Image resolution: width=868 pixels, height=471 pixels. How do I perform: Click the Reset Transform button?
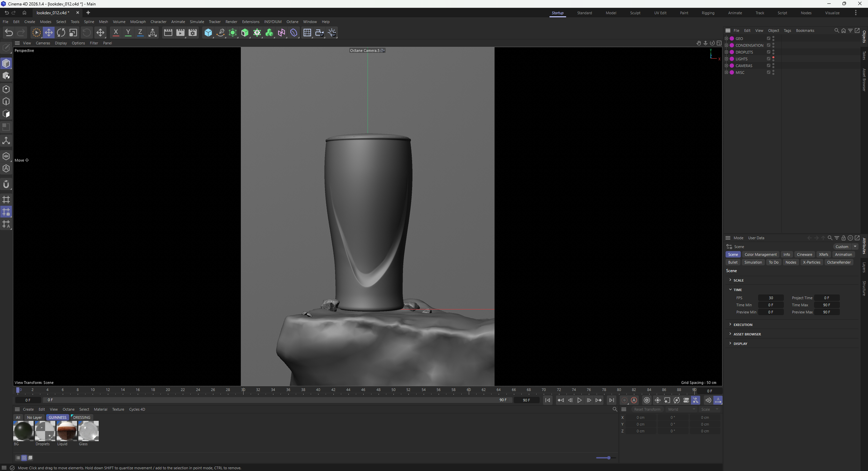(647, 409)
